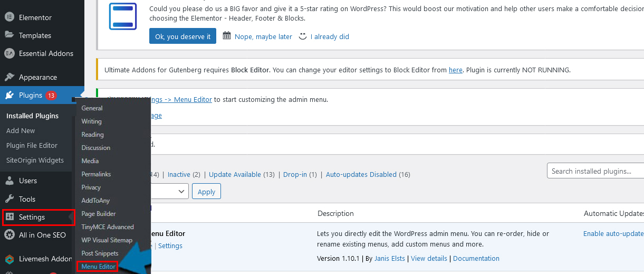
Task: Open the Templates menu item
Action: tap(35, 35)
